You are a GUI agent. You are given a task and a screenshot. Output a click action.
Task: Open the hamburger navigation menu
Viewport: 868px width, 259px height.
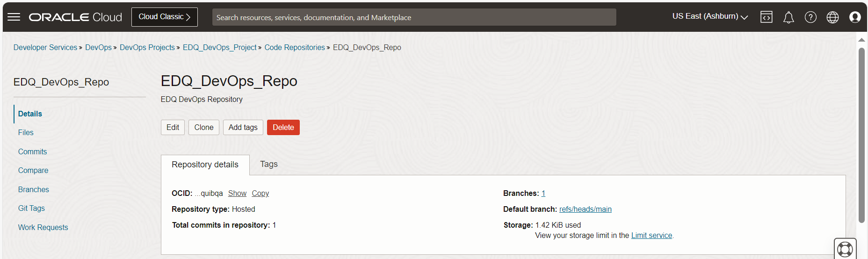(14, 17)
